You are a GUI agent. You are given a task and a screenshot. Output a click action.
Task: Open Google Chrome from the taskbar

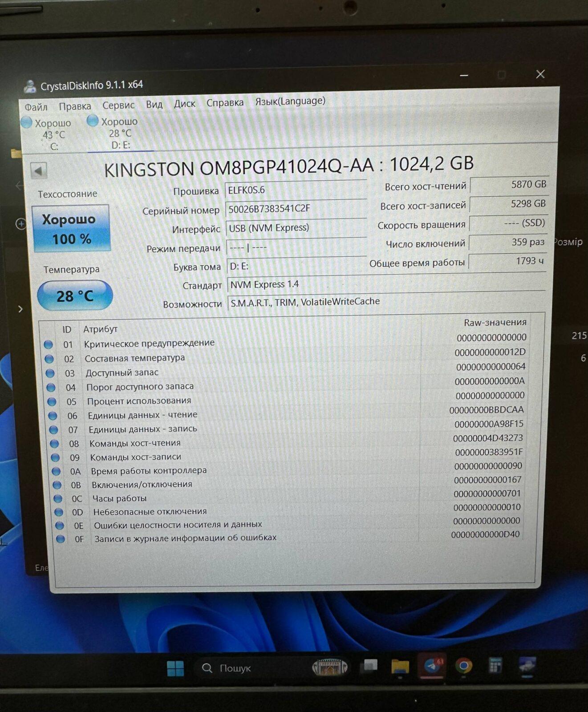tap(463, 666)
